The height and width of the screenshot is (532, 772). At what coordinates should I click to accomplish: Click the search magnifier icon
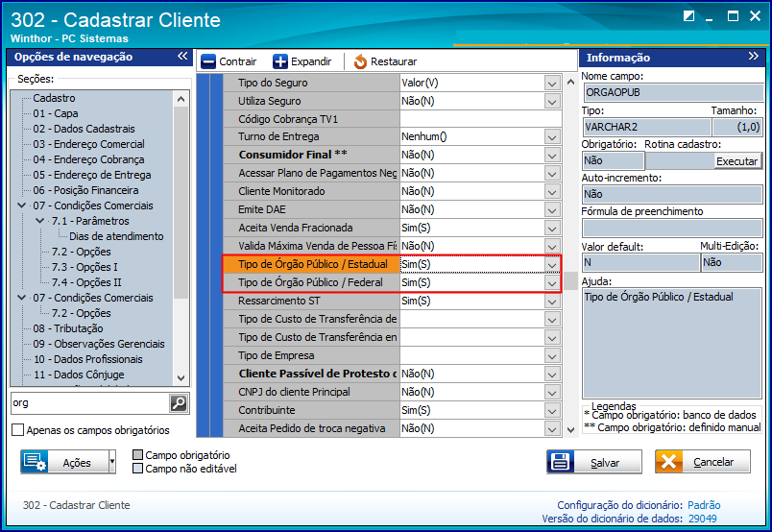click(x=179, y=403)
